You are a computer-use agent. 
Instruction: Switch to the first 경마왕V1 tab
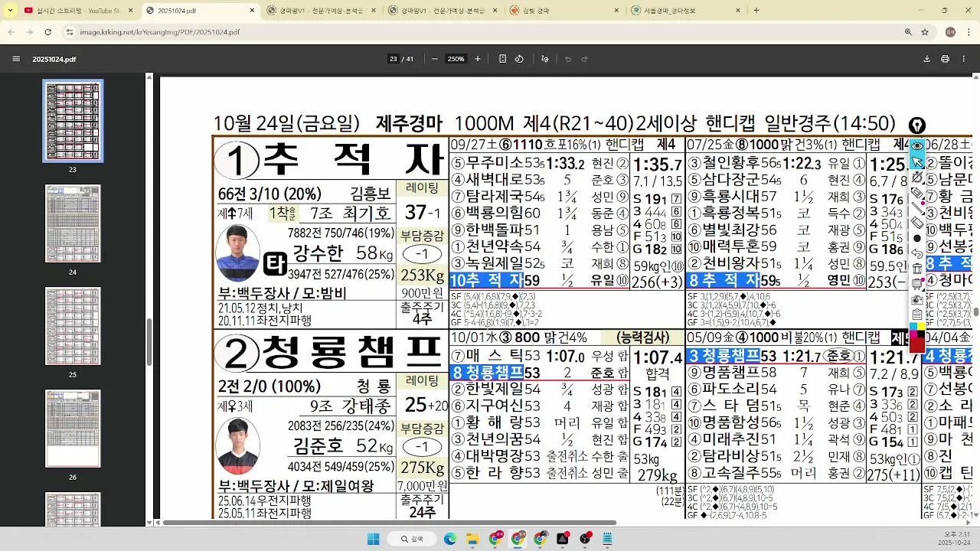coord(322,11)
